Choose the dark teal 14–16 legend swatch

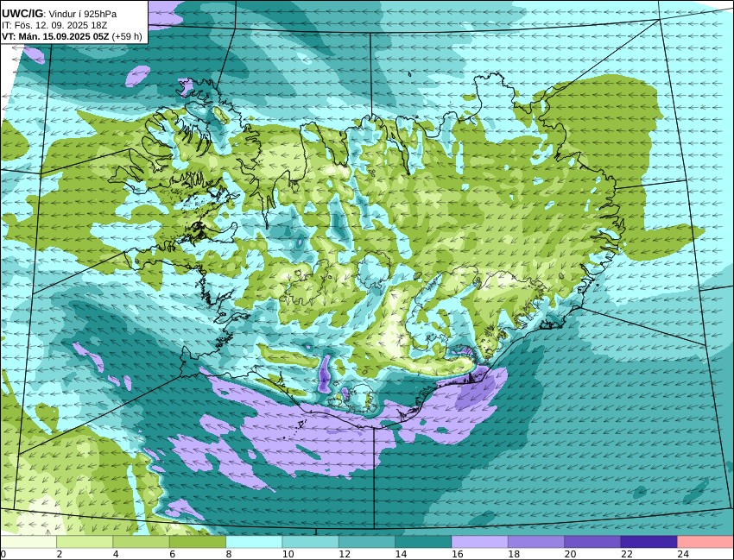pyautogui.click(x=423, y=542)
